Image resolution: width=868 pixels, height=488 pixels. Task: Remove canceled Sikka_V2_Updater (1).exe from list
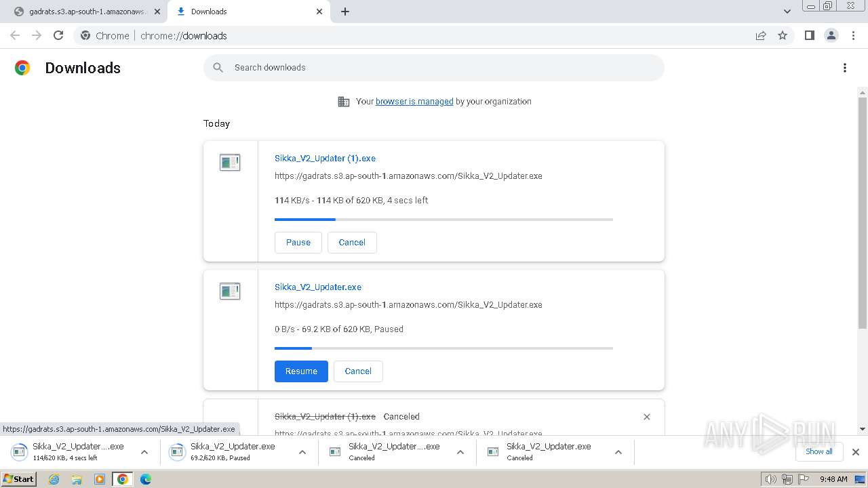646,417
